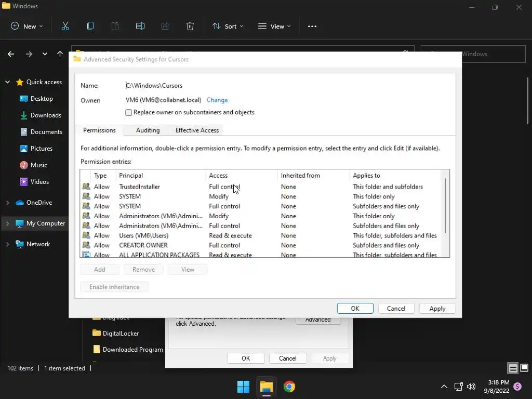Click the Cut scissors icon in toolbar
The width and height of the screenshot is (532, 399).
[65, 26]
